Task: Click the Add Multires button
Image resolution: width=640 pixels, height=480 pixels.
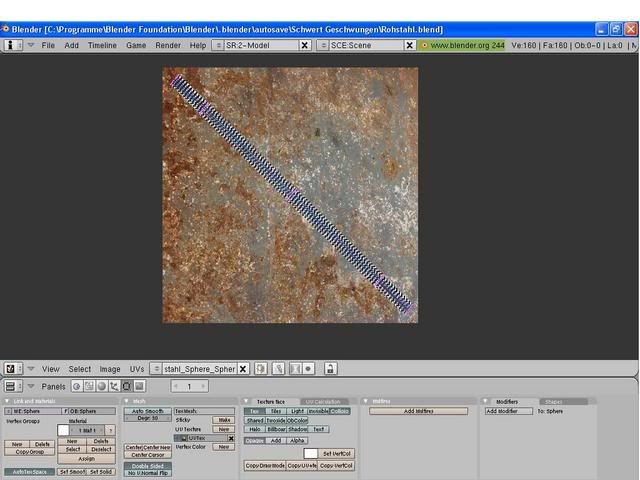Action: tap(418, 411)
